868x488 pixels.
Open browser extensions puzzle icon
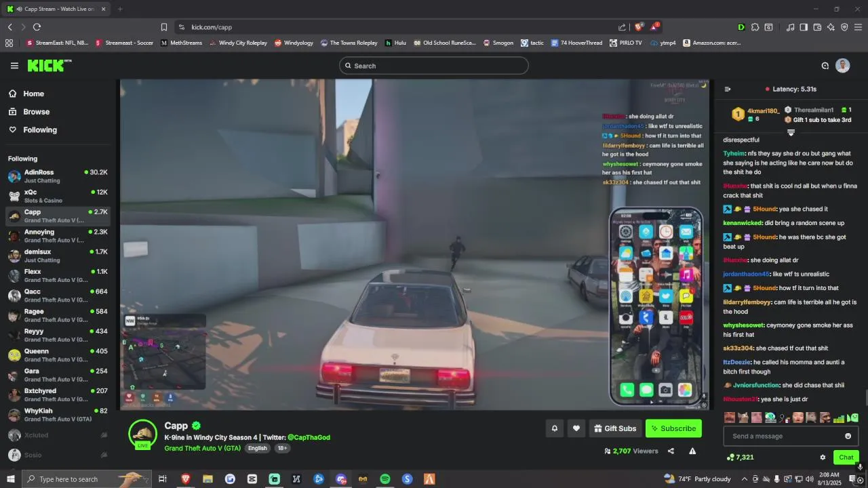tap(755, 27)
